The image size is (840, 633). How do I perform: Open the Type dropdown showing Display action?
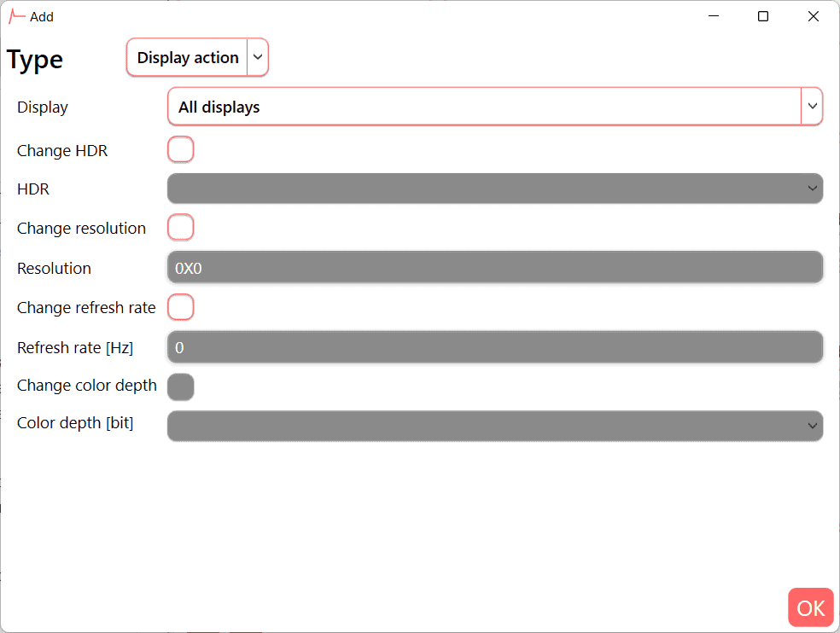pyautogui.click(x=197, y=57)
